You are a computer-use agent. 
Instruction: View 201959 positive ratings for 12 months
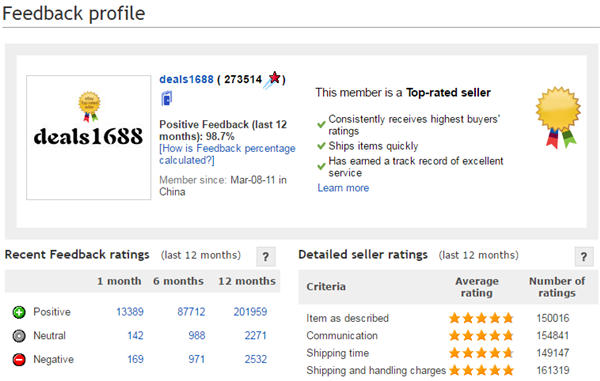click(x=250, y=312)
